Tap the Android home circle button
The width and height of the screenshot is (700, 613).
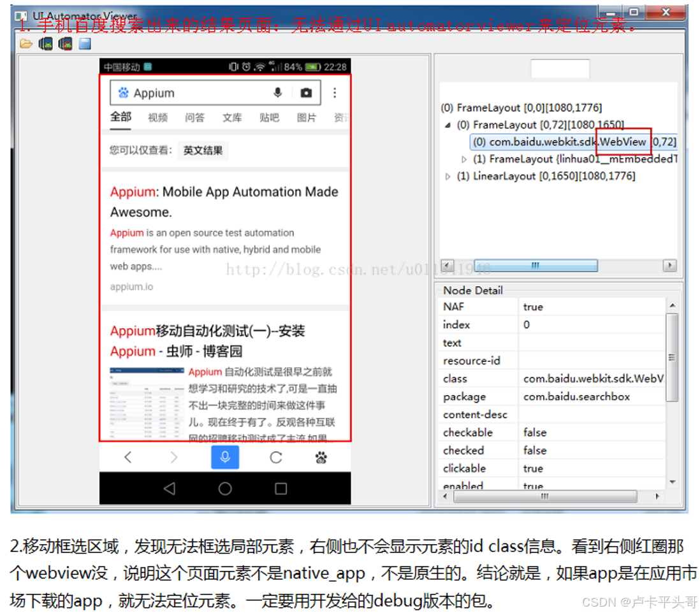pos(225,489)
